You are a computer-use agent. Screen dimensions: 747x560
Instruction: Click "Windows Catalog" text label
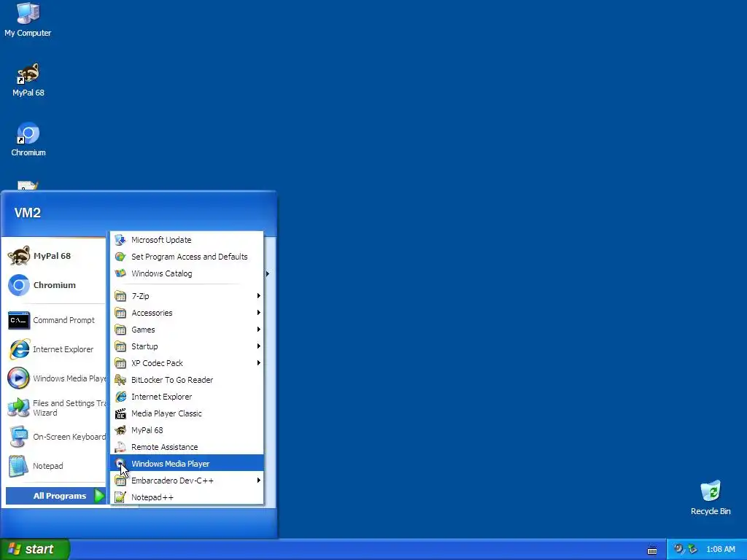coord(161,273)
